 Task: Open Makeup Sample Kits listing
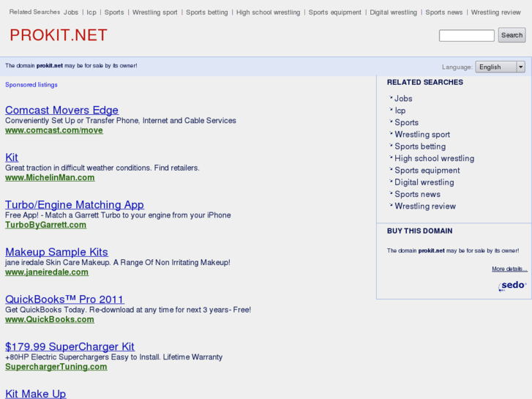click(x=56, y=252)
